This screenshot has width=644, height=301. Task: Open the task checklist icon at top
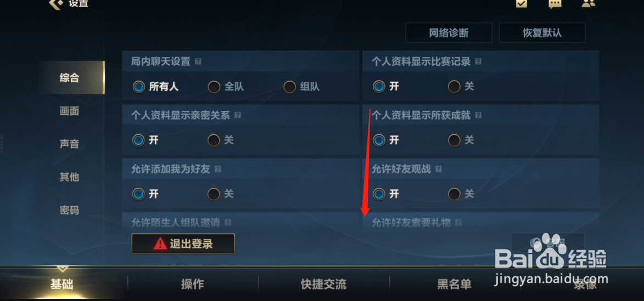pyautogui.click(x=522, y=3)
